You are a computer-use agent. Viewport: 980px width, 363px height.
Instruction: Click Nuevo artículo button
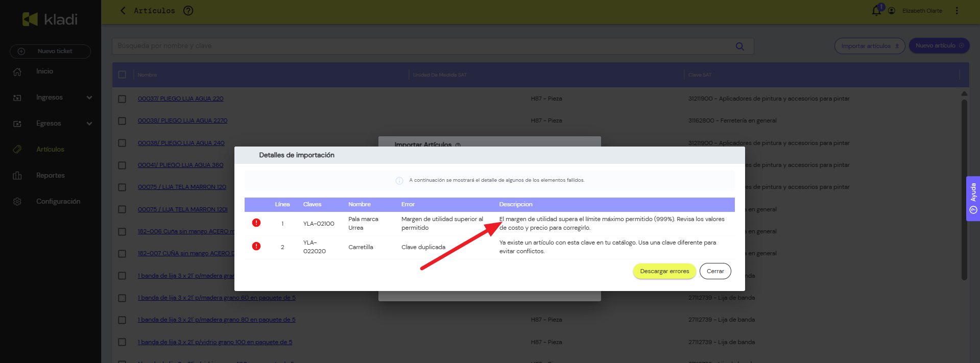pyautogui.click(x=939, y=45)
